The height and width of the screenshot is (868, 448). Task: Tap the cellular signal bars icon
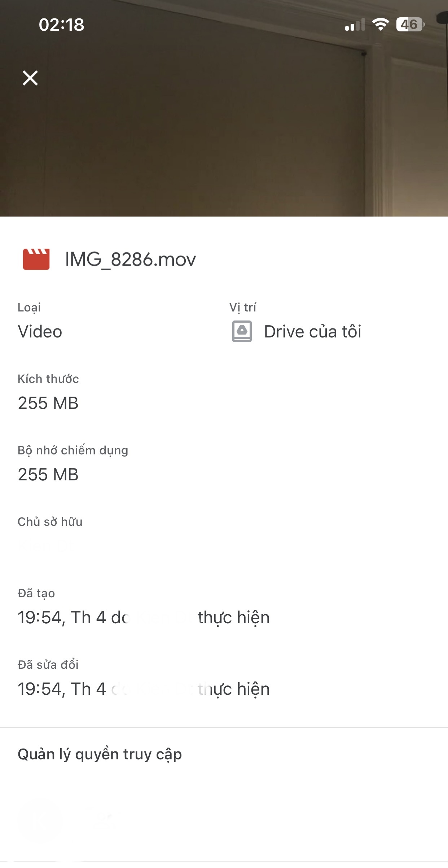pyautogui.click(x=355, y=25)
